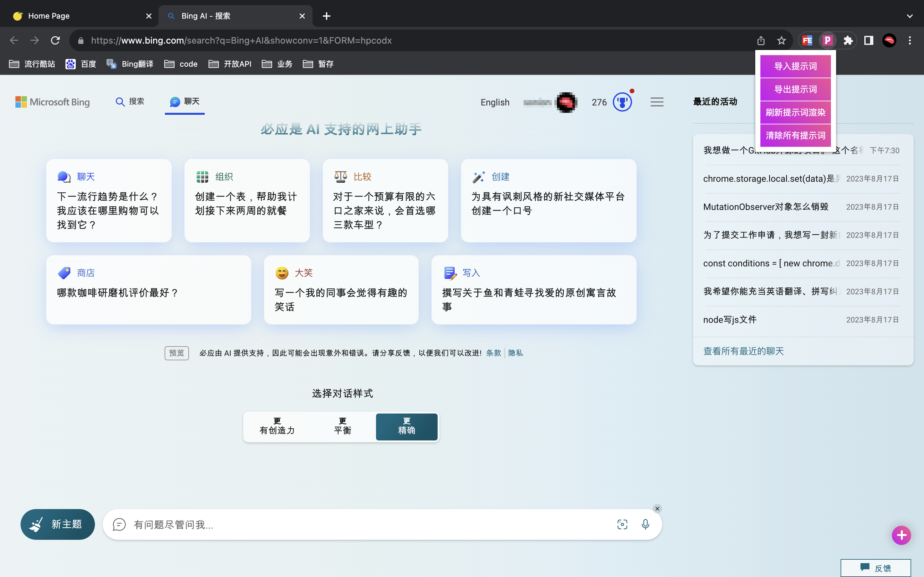Click 导出提示词 in the extension menu

pyautogui.click(x=795, y=90)
